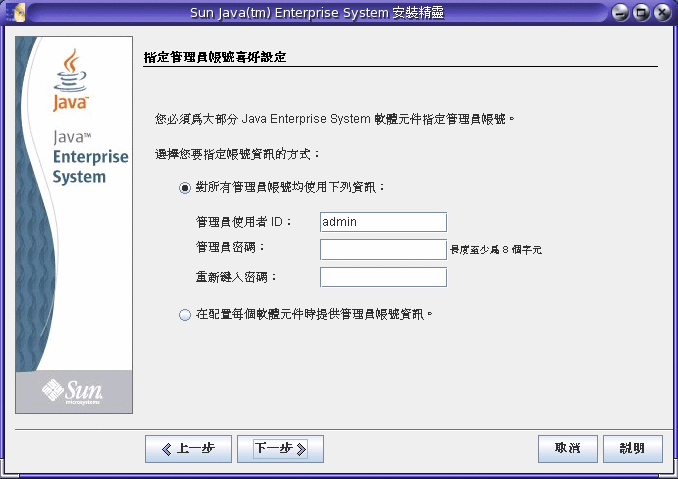Close the installer window
Screen dimensions: 678x479
[x=662, y=13]
